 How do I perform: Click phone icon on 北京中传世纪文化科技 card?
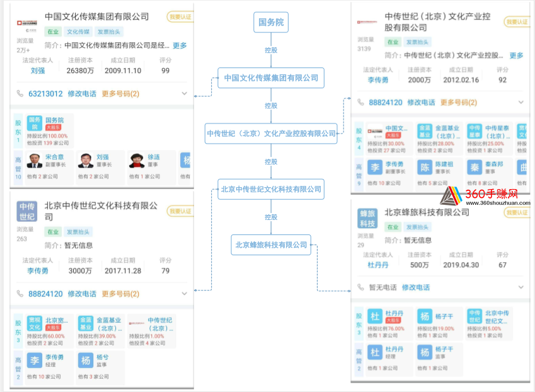point(20,294)
